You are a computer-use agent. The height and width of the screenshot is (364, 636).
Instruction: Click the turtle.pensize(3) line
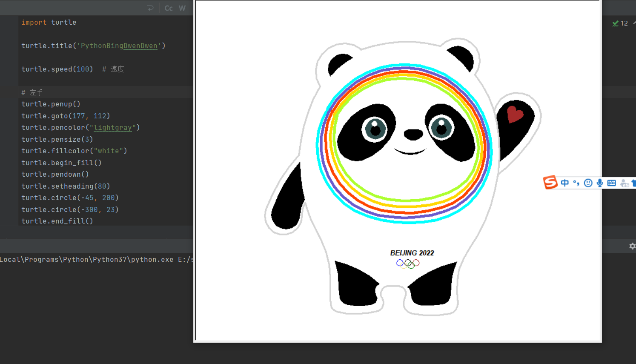pos(57,139)
